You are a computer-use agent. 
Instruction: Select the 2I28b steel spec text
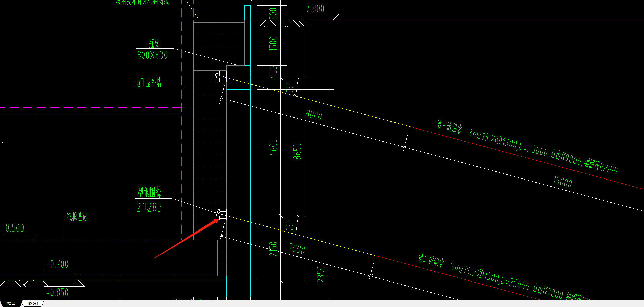pos(149,208)
